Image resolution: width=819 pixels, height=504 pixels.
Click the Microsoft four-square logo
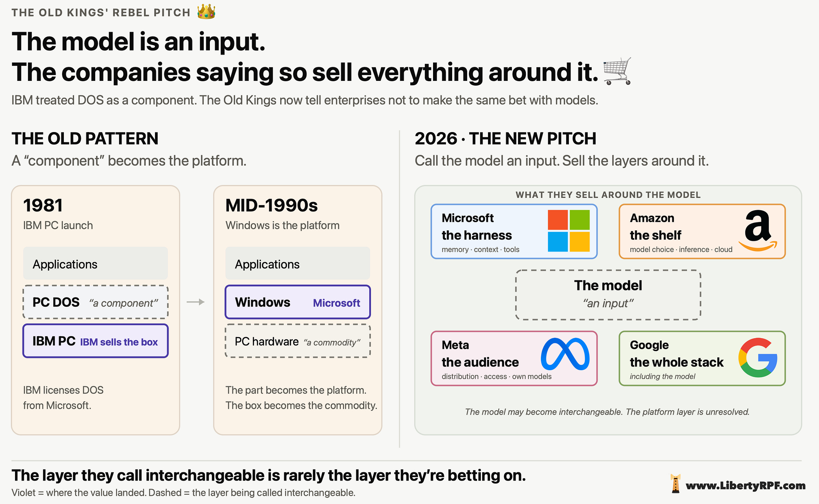pos(569,231)
